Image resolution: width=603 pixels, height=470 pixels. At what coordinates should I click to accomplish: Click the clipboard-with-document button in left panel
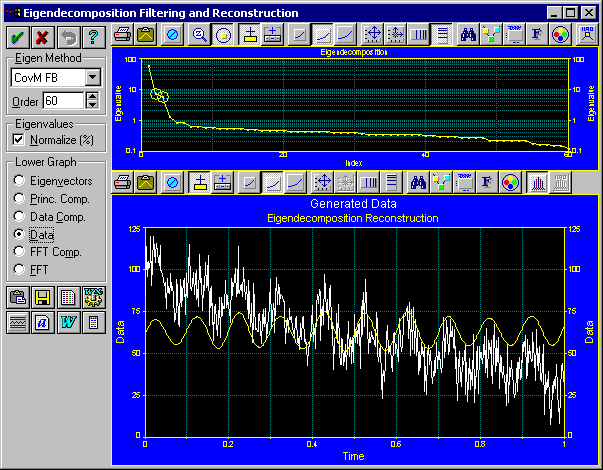pyautogui.click(x=17, y=297)
